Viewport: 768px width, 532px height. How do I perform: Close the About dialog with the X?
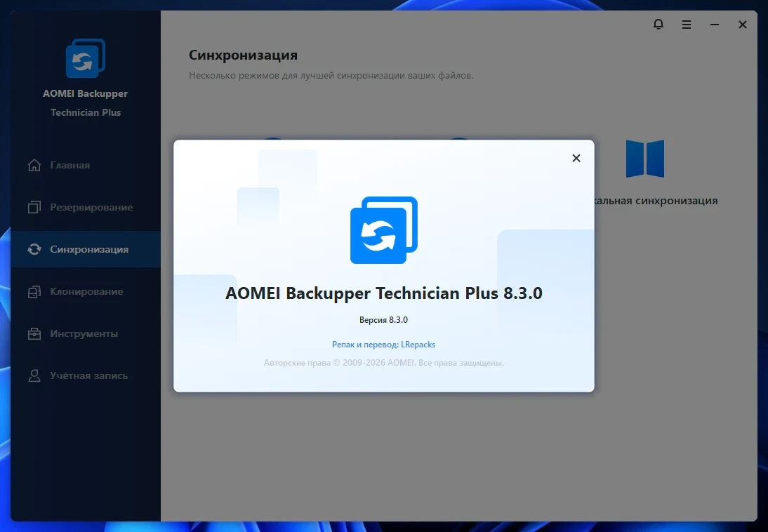click(576, 158)
